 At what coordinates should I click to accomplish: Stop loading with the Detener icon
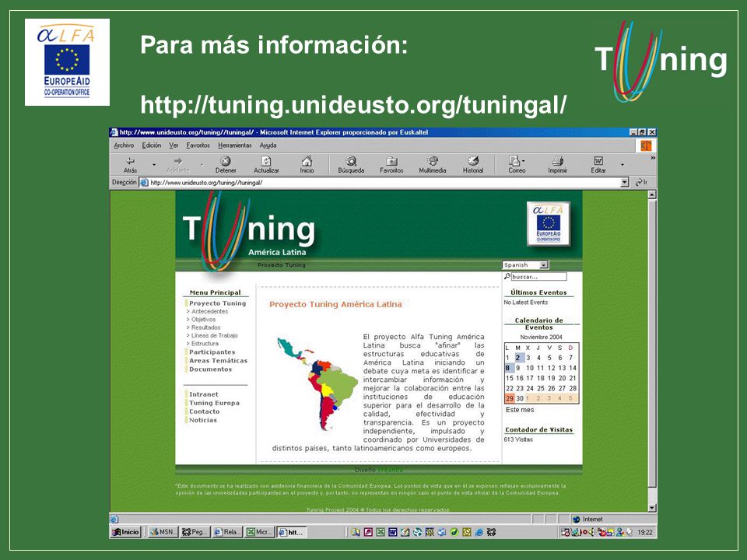click(226, 165)
